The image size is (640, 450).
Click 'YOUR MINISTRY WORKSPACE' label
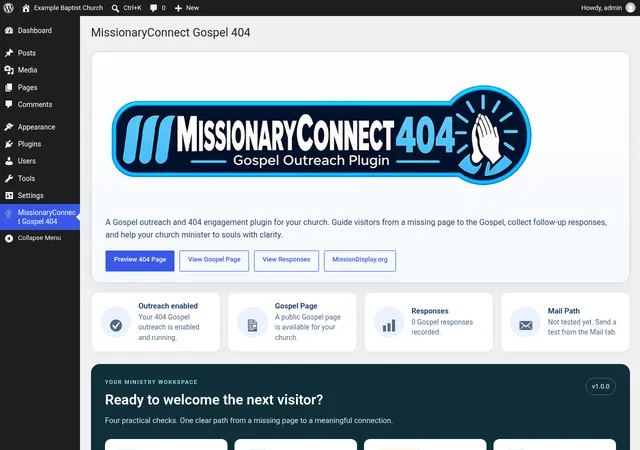pyautogui.click(x=151, y=382)
